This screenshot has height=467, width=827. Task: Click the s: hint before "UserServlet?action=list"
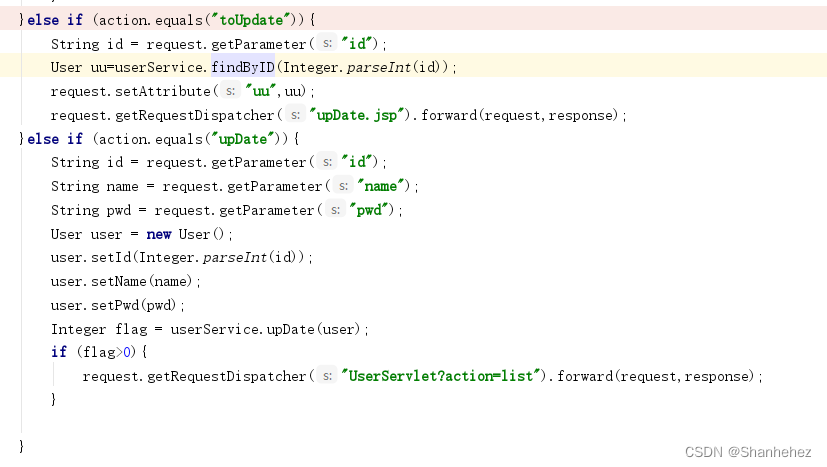click(x=328, y=376)
